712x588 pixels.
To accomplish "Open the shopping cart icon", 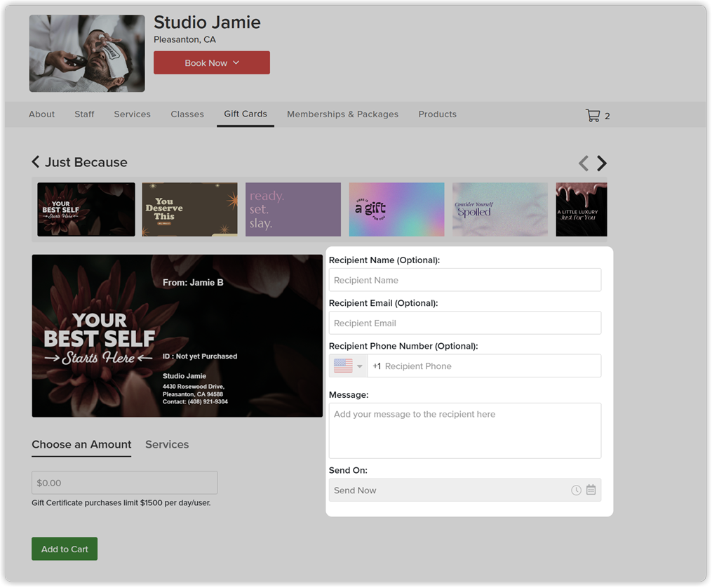I will 593,115.
